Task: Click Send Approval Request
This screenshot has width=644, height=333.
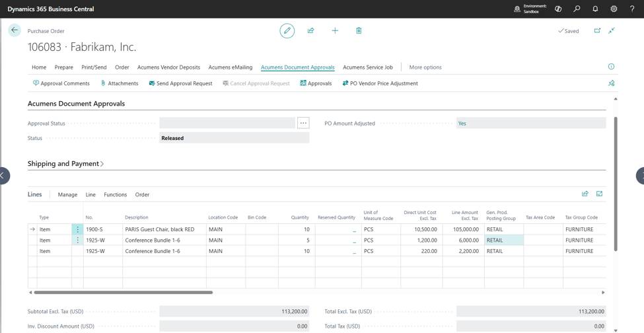Action: coord(180,83)
